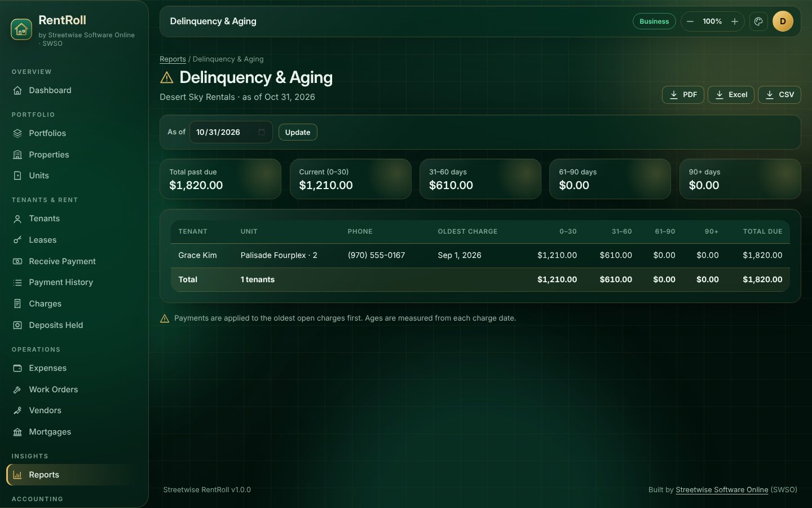Click the 100% zoom level value
Image resolution: width=812 pixels, height=508 pixels.
712,21
